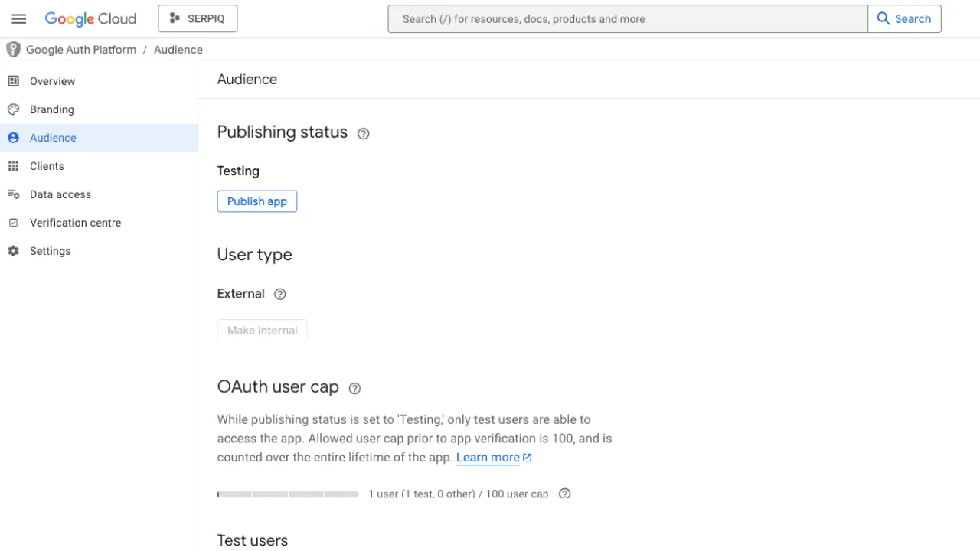Image resolution: width=980 pixels, height=551 pixels.
Task: Click the Overview dashboard icon
Action: pyautogui.click(x=13, y=81)
